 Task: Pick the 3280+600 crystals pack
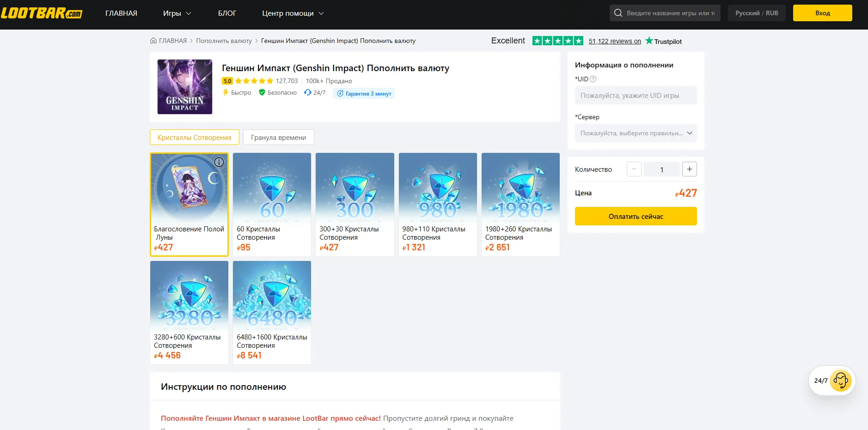click(x=189, y=313)
